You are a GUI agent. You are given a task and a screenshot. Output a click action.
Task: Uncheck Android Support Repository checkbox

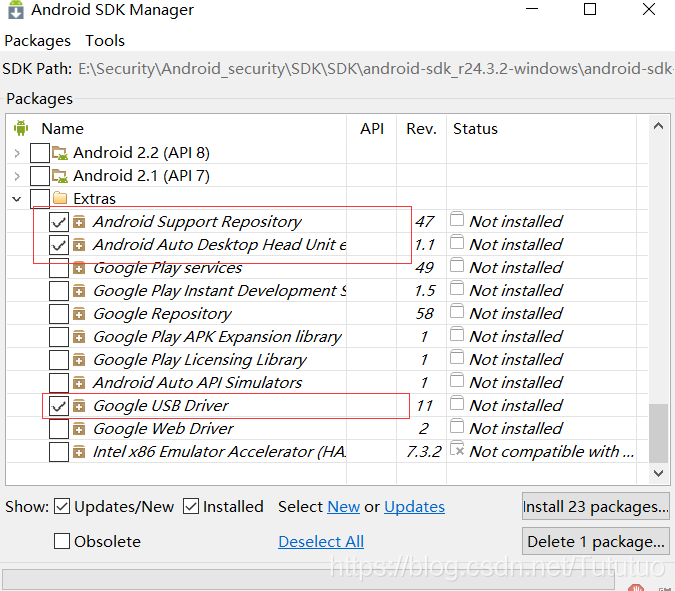point(59,222)
